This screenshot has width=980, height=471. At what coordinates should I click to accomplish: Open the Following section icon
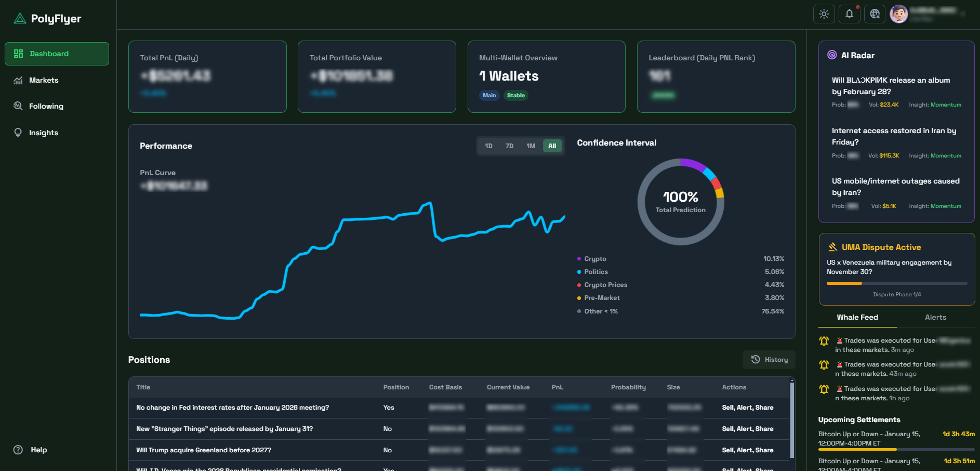[x=18, y=106]
